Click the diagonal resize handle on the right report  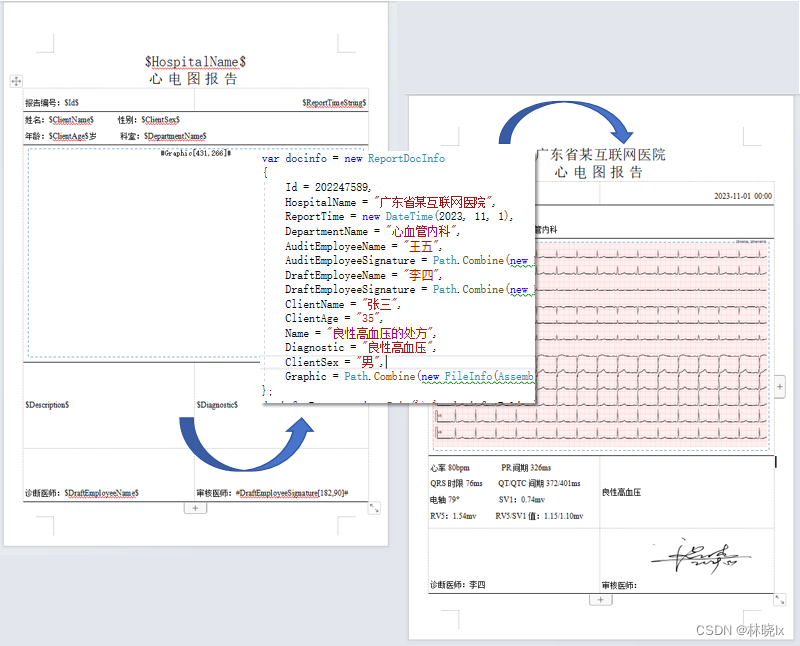point(781,600)
